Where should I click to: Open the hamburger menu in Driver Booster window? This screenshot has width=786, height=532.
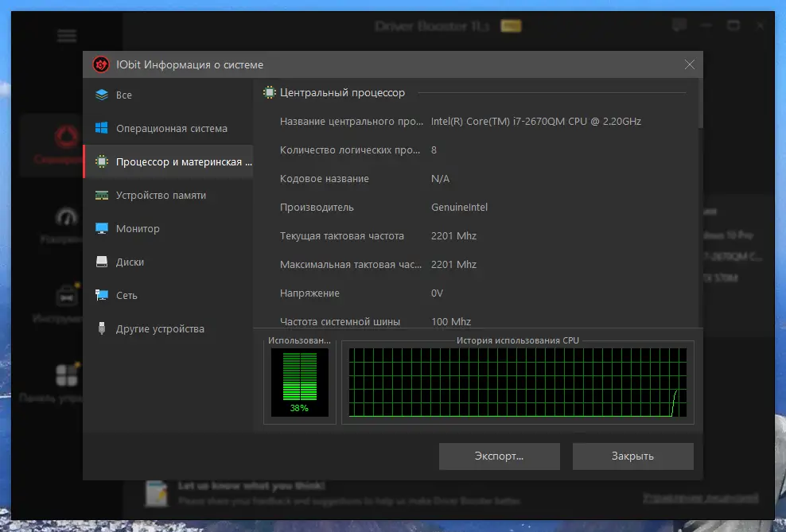pos(67,36)
